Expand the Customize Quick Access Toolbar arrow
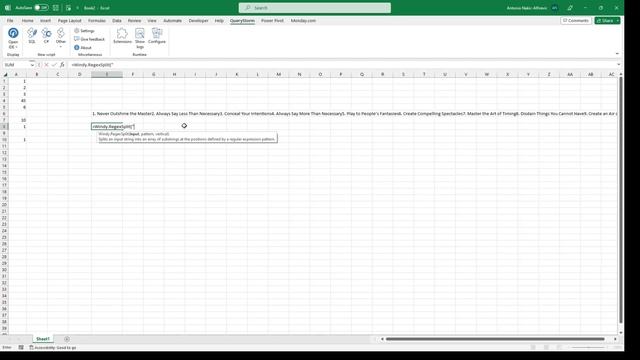Viewport: 640px width, 360px height. tap(78, 8)
